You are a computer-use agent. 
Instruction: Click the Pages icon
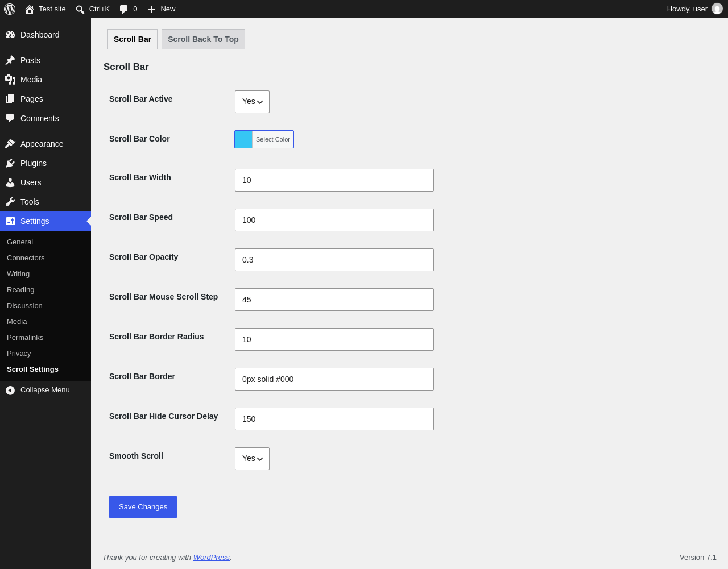(x=10, y=99)
